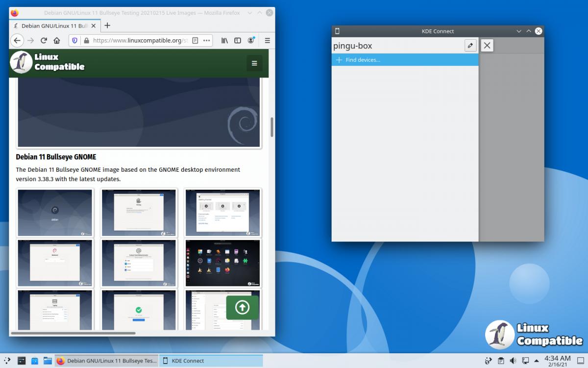Open the Firefox account profile icon
This screenshot has height=368, width=588.
[251, 41]
